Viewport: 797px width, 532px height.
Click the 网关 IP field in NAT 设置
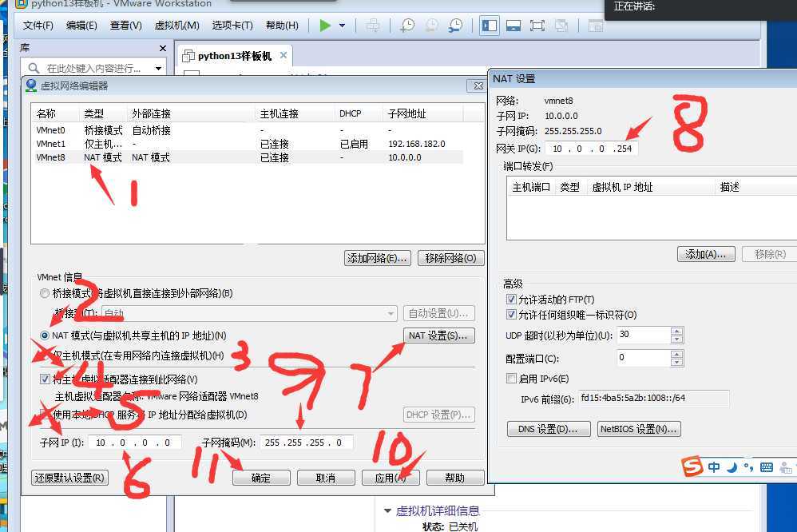(x=592, y=149)
